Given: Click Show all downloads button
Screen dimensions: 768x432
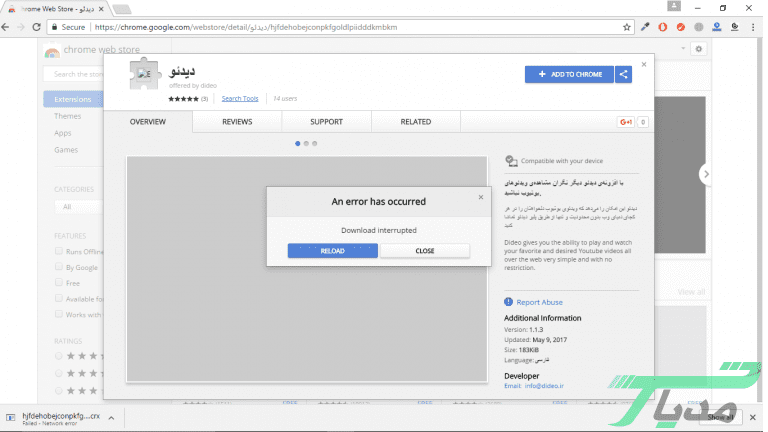Looking at the screenshot, I should (x=720, y=417).
